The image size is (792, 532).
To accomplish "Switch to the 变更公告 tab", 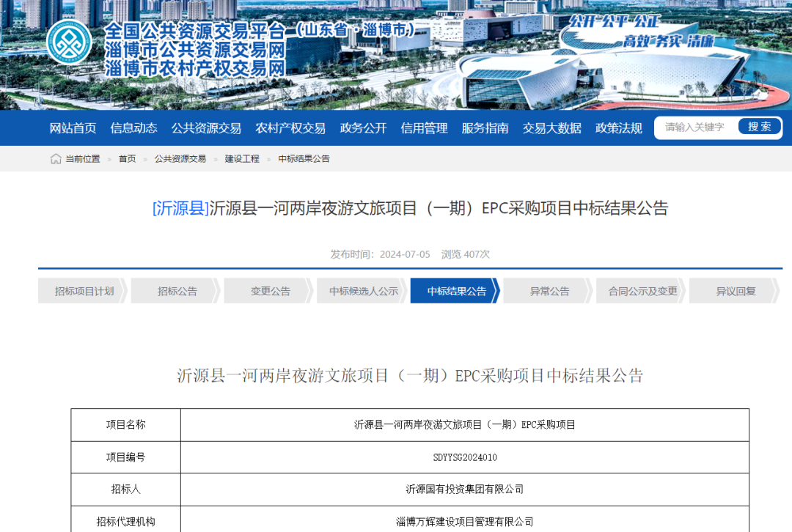I will coord(268,290).
